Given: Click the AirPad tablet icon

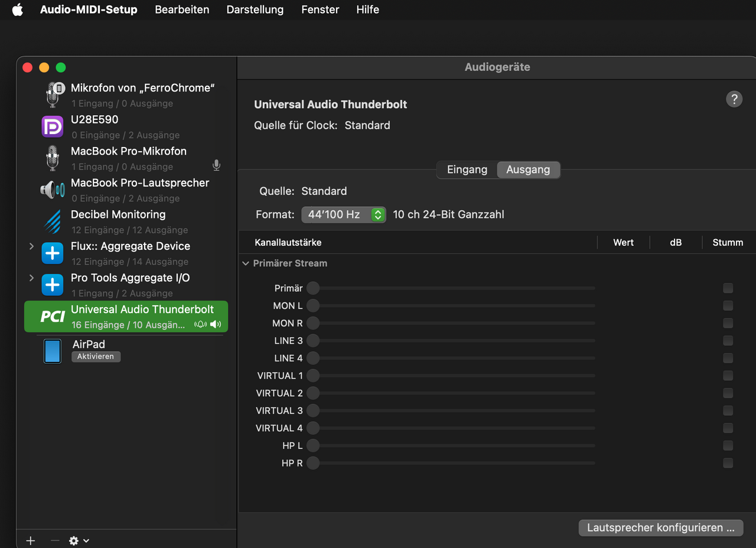Looking at the screenshot, I should [53, 351].
